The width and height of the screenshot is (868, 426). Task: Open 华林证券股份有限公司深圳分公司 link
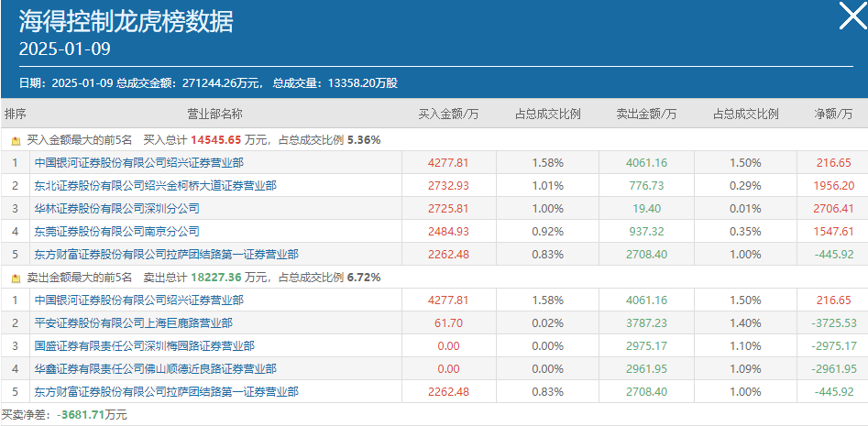click(x=116, y=209)
